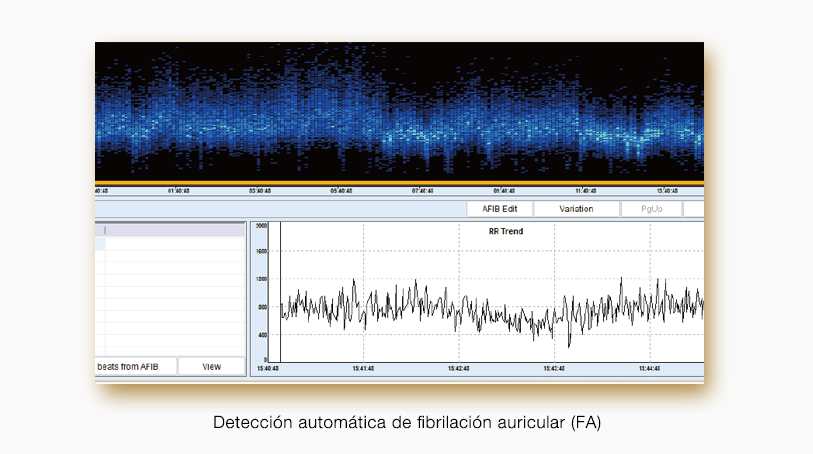Select the second row in the list

tap(170, 243)
